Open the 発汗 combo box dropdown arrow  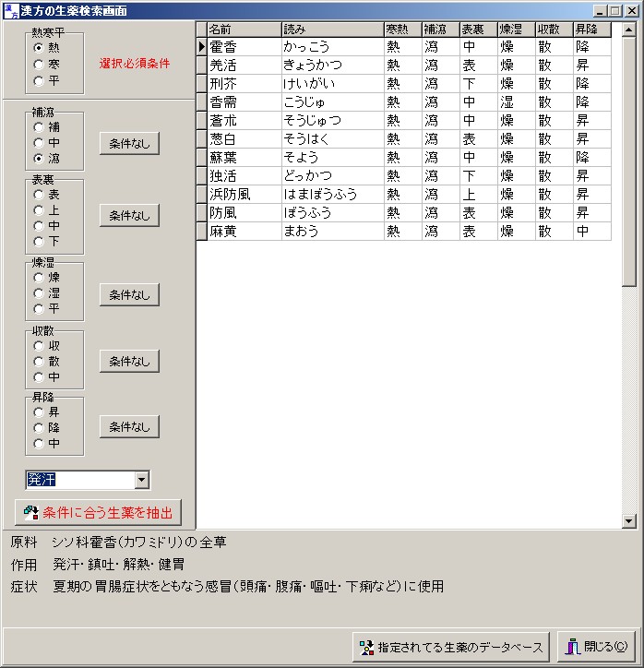tap(142, 480)
